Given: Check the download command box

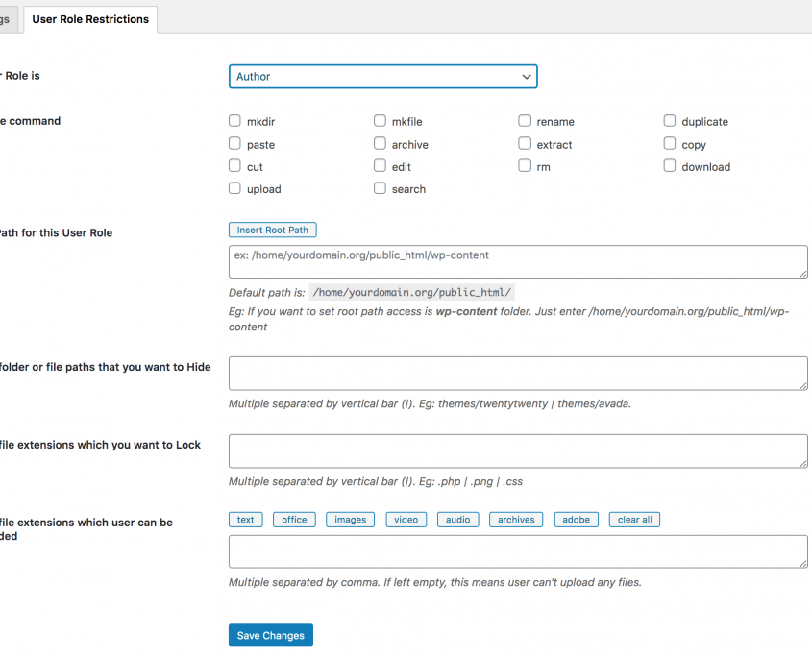Looking at the screenshot, I should (x=670, y=166).
